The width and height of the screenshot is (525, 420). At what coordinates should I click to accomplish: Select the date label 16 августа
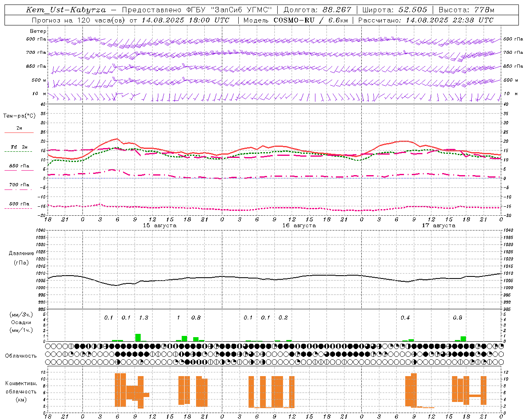[299, 226]
